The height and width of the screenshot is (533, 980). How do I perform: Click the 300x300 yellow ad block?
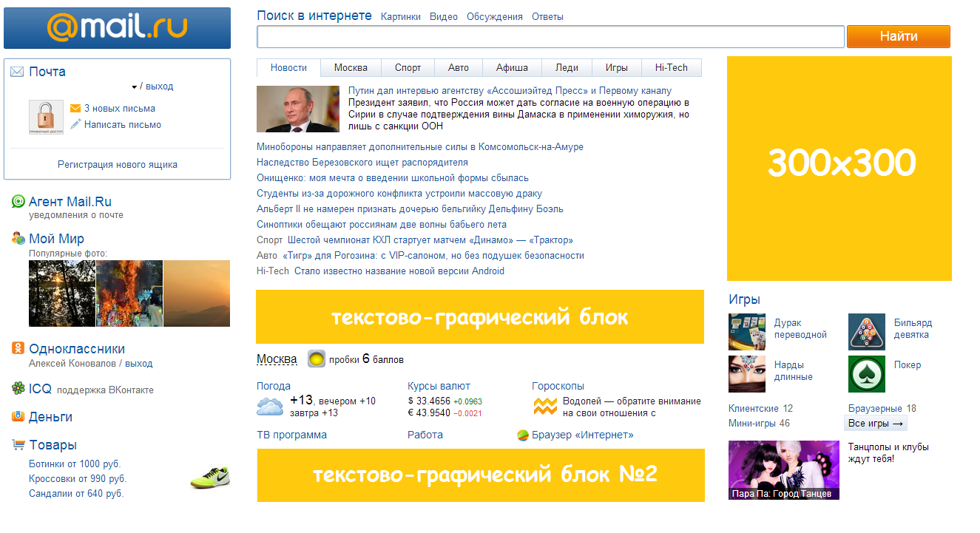tap(839, 169)
